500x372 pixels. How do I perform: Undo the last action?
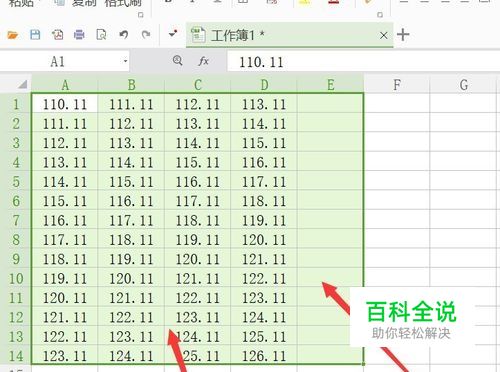tap(124, 34)
